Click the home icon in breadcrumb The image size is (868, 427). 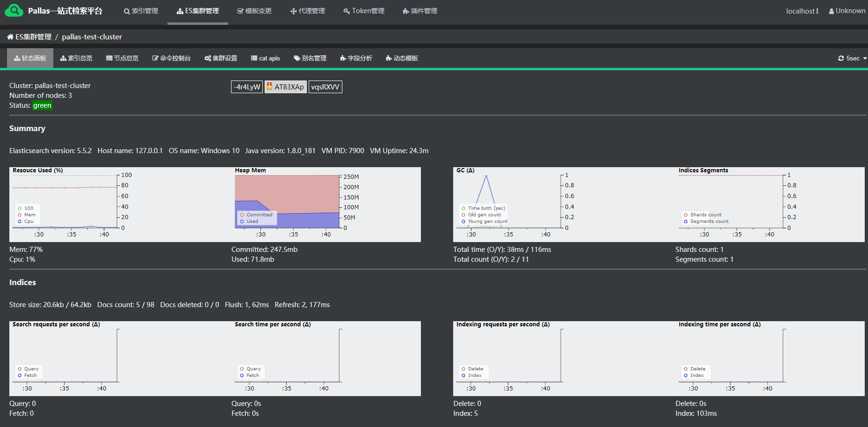[10, 37]
